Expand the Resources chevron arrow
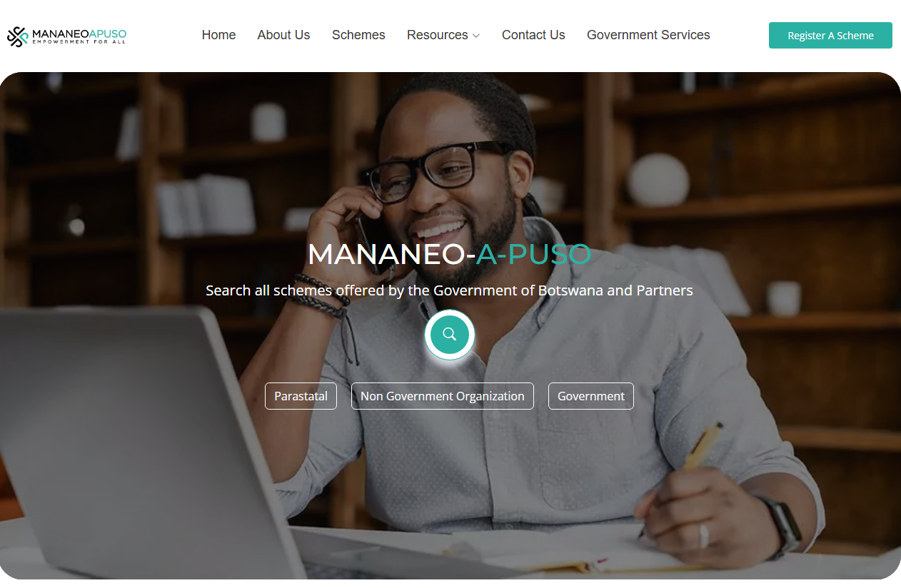 coord(476,36)
